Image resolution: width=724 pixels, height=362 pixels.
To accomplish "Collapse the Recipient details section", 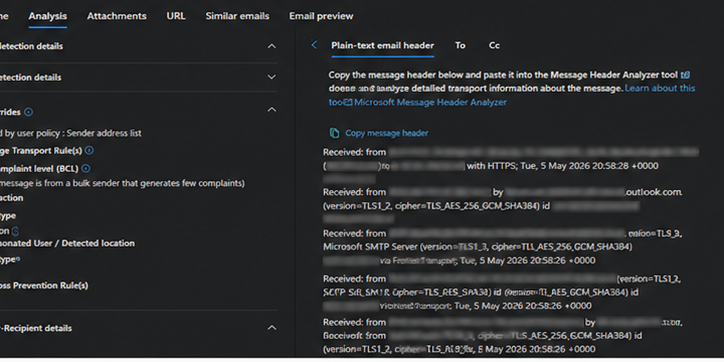I will click(272, 328).
